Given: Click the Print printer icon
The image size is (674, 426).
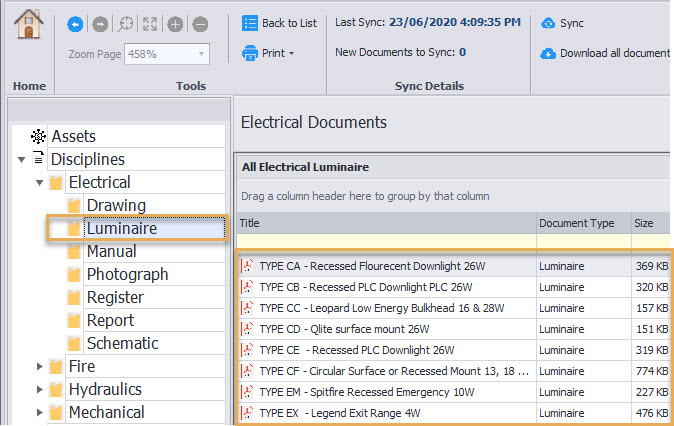Looking at the screenshot, I should [x=250, y=53].
